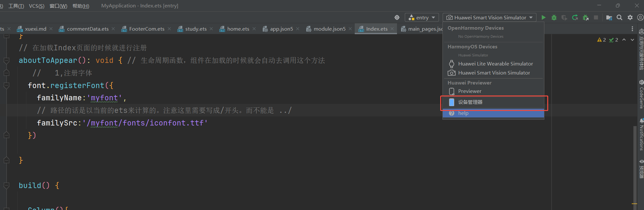Open project structure folder icon
The height and width of the screenshot is (210, 644).
[609, 17]
